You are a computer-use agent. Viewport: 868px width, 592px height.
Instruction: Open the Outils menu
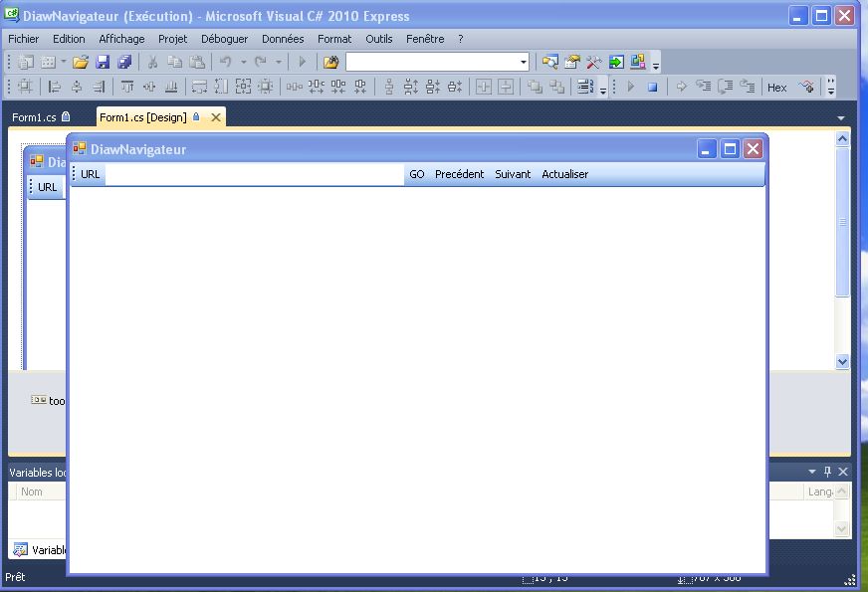coord(378,39)
